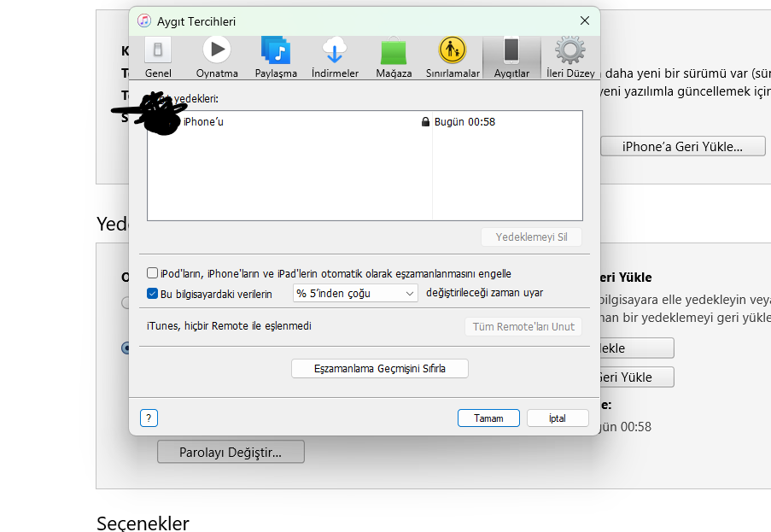The width and height of the screenshot is (771, 532).
Task: Click Parolayı Değiştir button in iTunes window
Action: [x=231, y=452]
